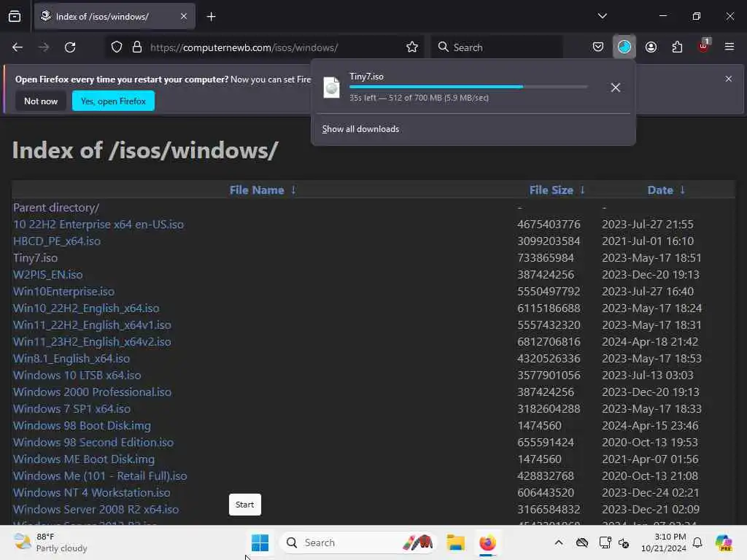The width and height of the screenshot is (747, 560).
Task: Open the Parent directory/ link
Action: [x=56, y=208]
